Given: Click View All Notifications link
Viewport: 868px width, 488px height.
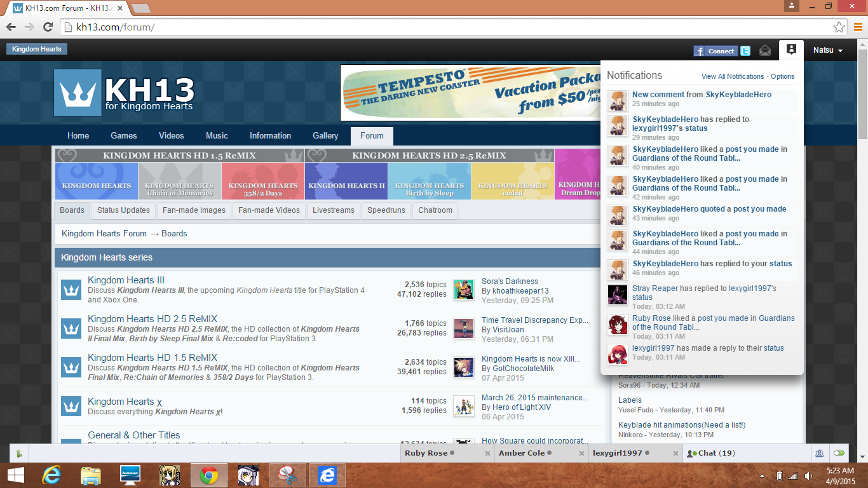Looking at the screenshot, I should [733, 76].
